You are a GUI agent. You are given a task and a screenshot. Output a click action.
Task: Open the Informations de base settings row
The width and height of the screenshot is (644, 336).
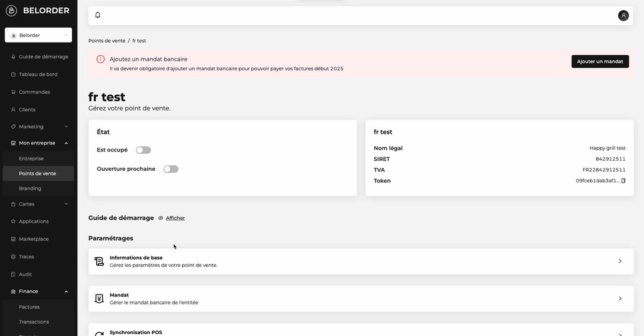click(x=361, y=261)
